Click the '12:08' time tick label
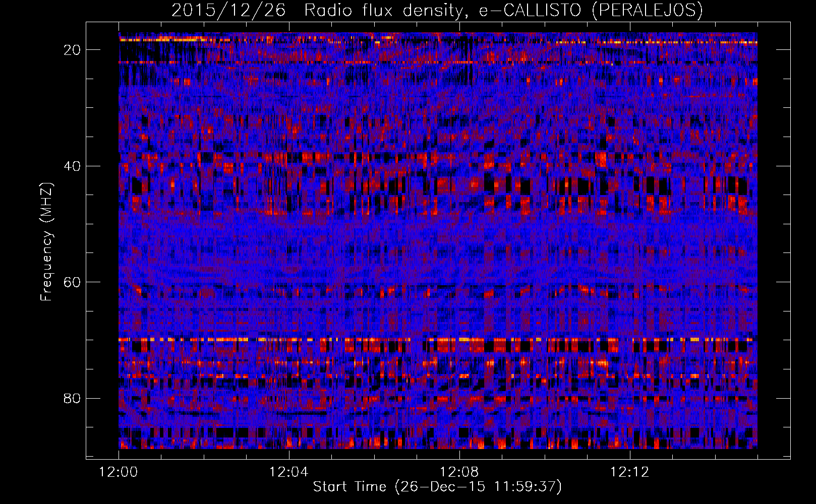This screenshot has height=504, width=816. pos(459,472)
